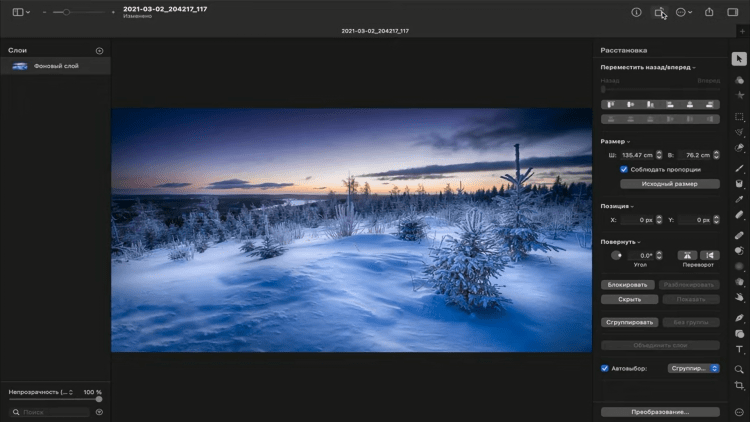Add a new layer with plus icon
The image size is (750, 422).
(x=99, y=50)
